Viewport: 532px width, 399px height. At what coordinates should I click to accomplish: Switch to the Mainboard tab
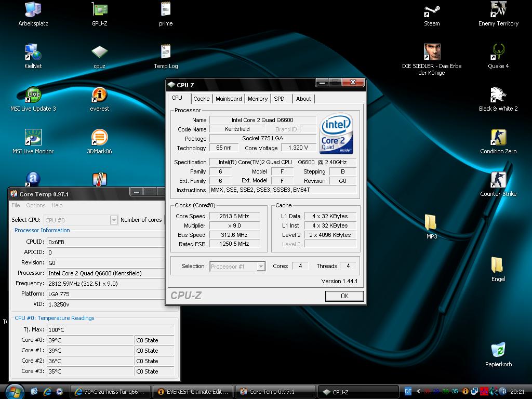click(229, 99)
